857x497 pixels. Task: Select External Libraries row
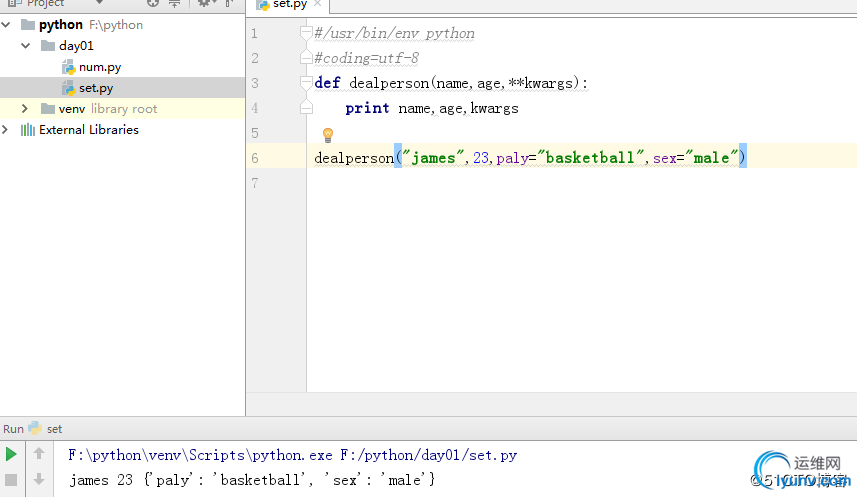click(122, 130)
